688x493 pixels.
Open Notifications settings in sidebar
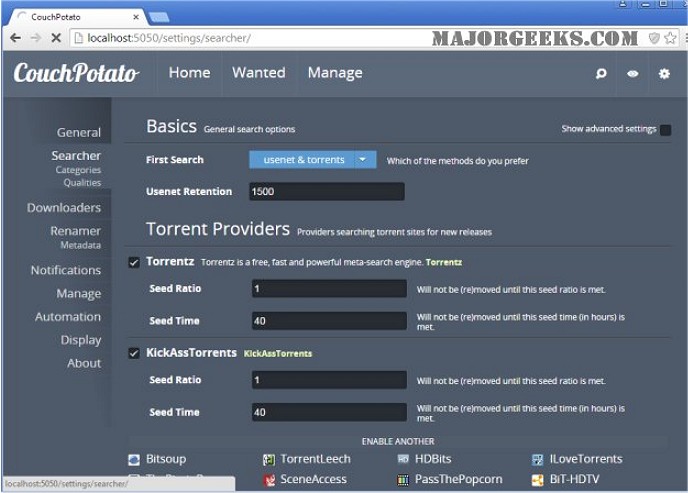pos(66,270)
